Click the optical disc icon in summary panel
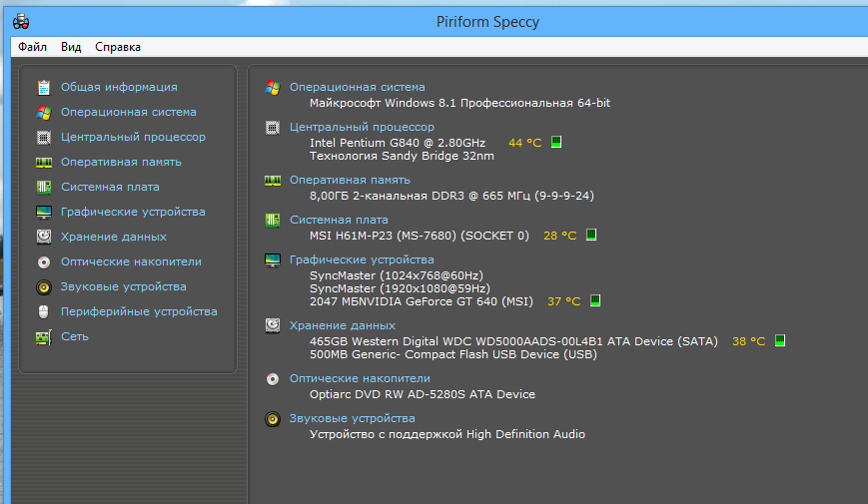The height and width of the screenshot is (504, 868). click(x=273, y=379)
